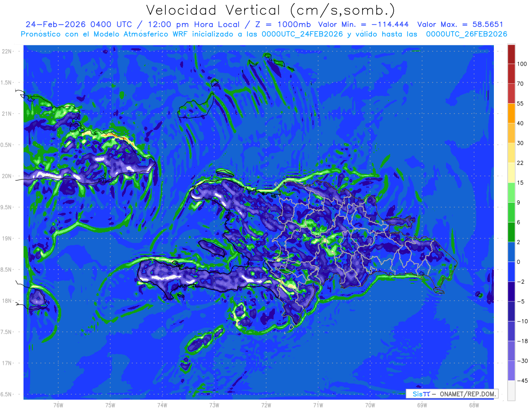Screen dimensions: 532x411
Task: Select the 'Valor Max. = 58.5651' text
Action: click(460, 24)
